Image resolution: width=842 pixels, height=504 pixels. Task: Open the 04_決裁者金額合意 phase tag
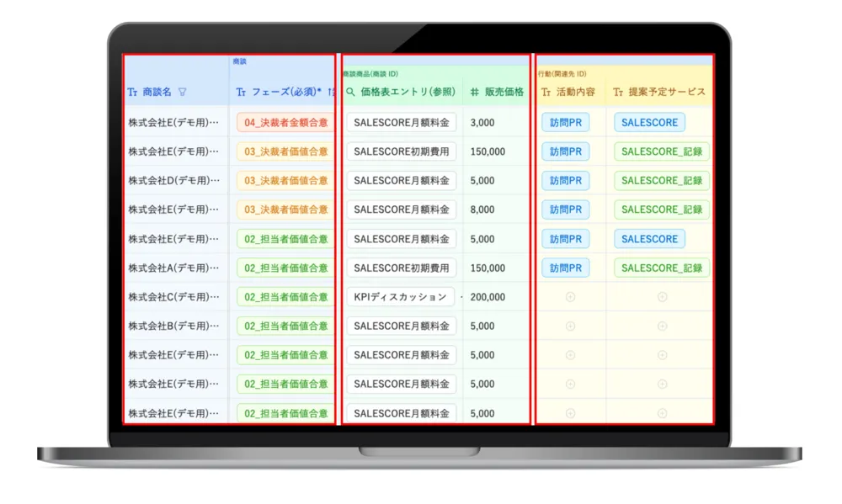pyautogui.click(x=286, y=123)
